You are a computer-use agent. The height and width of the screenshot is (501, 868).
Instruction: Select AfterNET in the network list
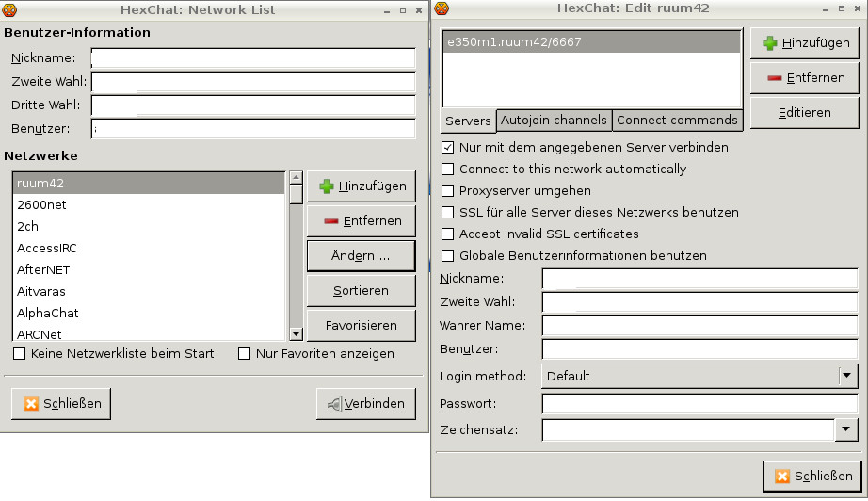coord(43,269)
